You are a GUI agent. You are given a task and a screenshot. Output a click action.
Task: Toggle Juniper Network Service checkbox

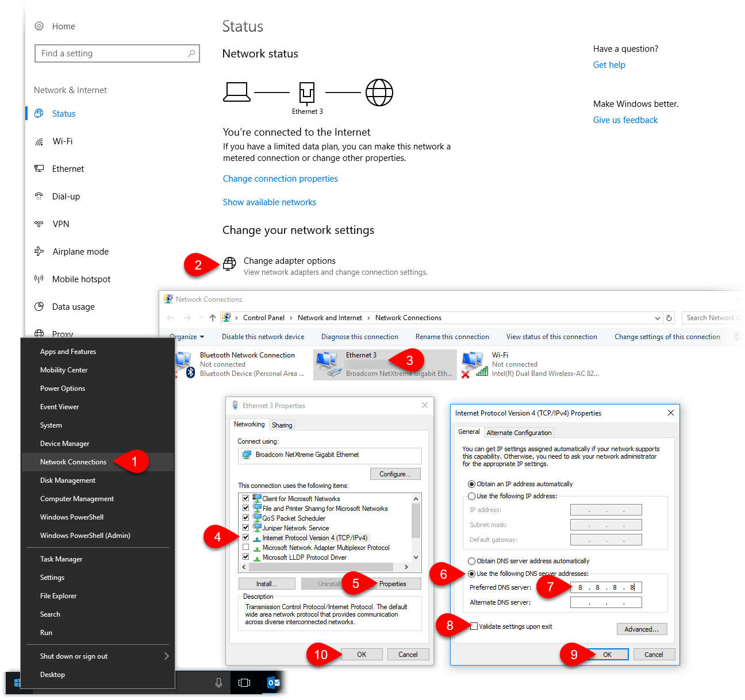point(246,528)
